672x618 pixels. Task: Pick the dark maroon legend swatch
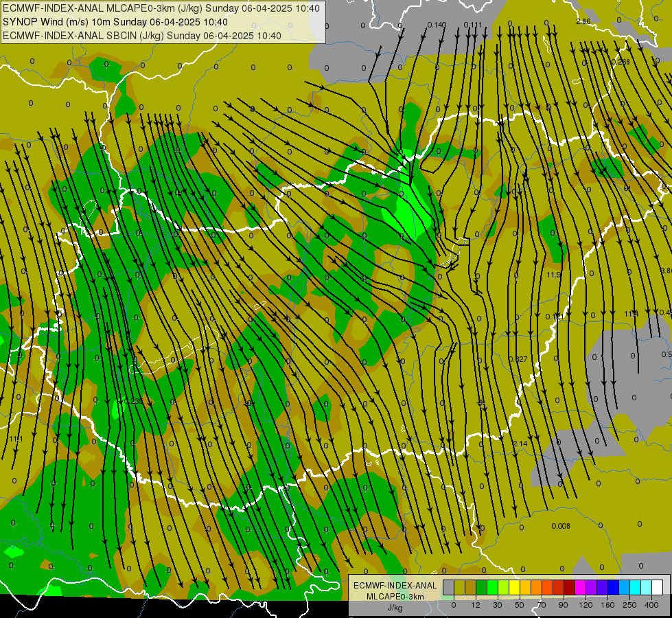(570, 587)
